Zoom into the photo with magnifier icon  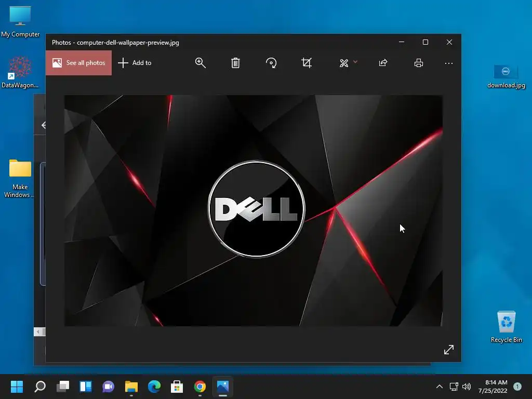pos(200,63)
